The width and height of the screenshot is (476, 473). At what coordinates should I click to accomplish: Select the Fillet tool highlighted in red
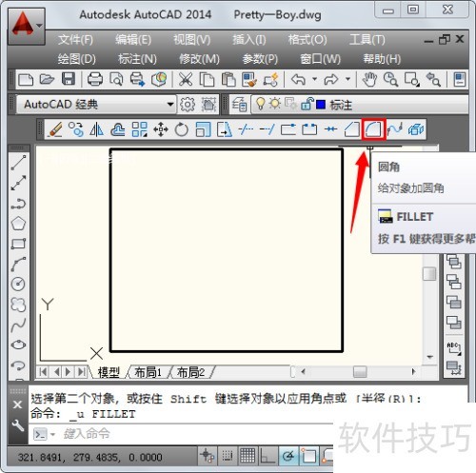pos(373,129)
